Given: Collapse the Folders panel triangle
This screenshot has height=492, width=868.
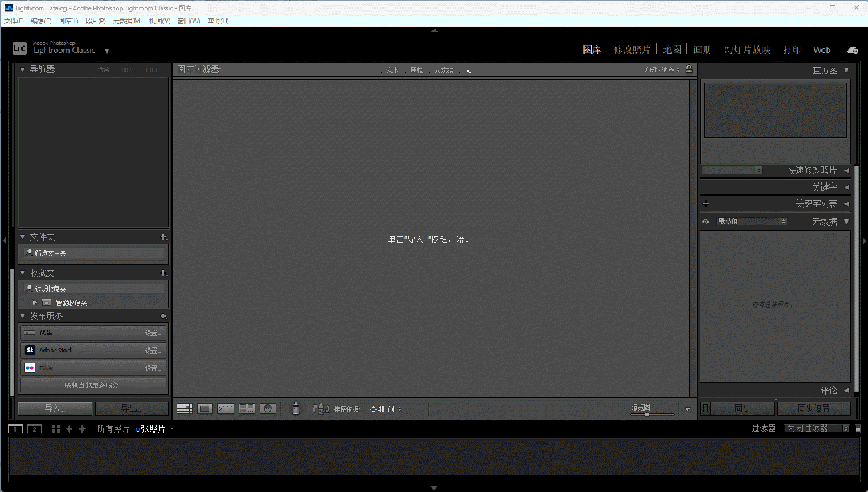Looking at the screenshot, I should pos(23,237).
